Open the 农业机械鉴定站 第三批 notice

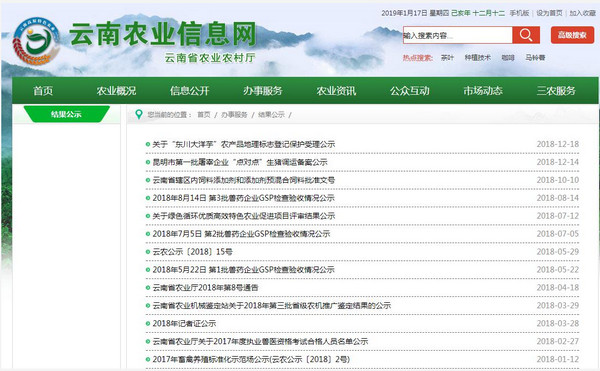coord(272,306)
